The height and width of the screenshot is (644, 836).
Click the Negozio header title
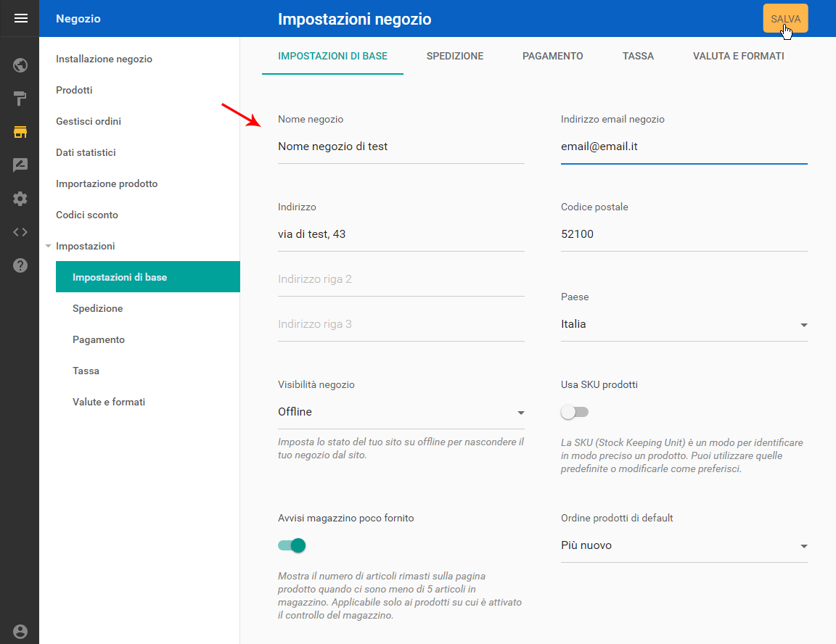pyautogui.click(x=78, y=19)
